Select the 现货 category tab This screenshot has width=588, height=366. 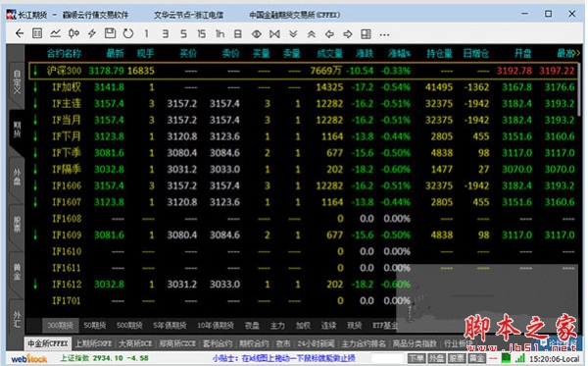click(354, 326)
